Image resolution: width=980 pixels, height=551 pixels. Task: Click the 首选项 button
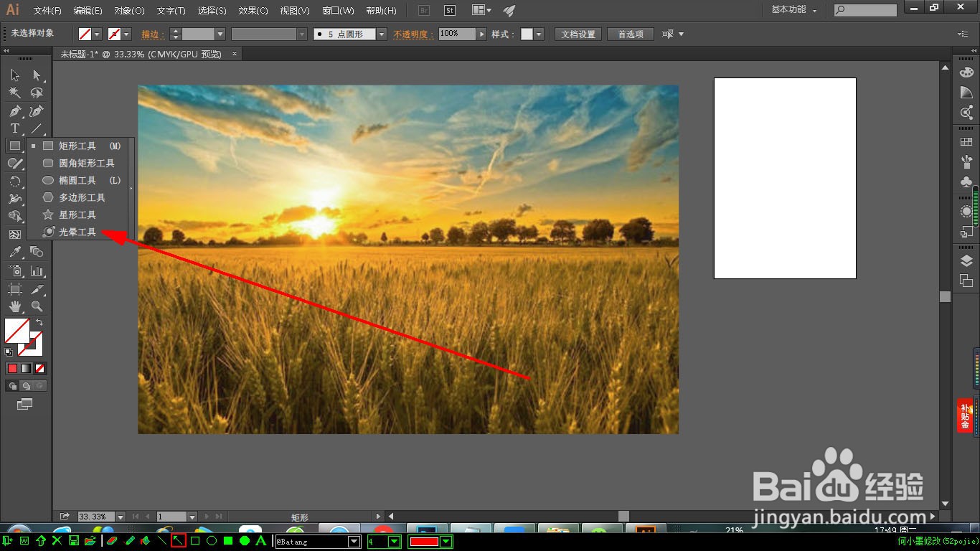631,34
